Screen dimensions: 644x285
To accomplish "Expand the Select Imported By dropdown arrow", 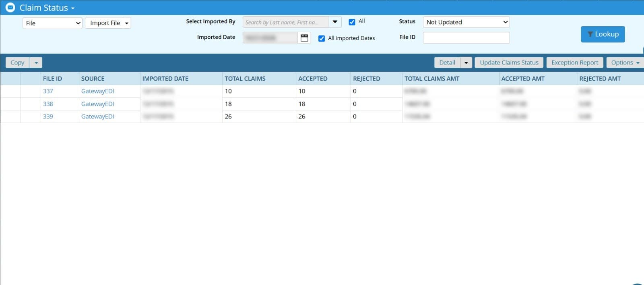I will [x=335, y=22].
